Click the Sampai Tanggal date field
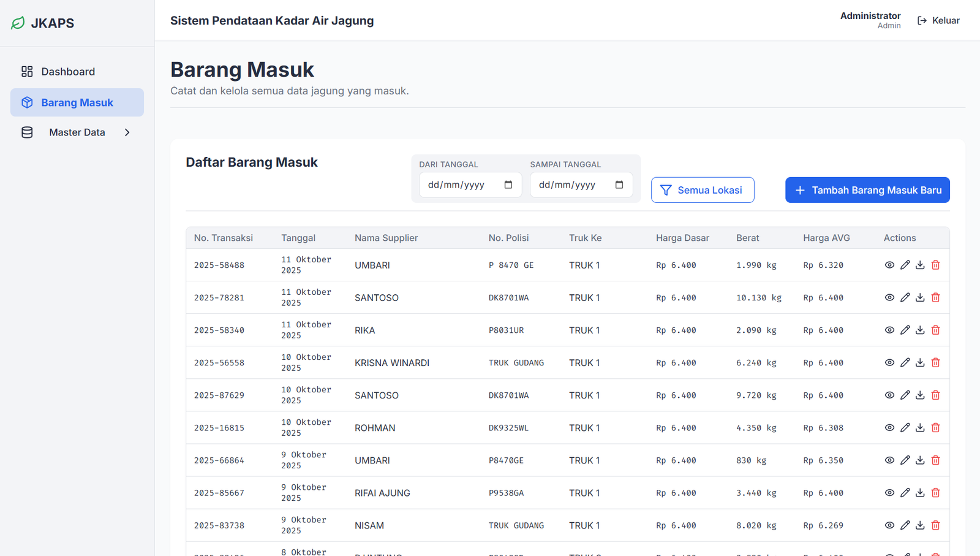The width and height of the screenshot is (980, 556). 570,185
